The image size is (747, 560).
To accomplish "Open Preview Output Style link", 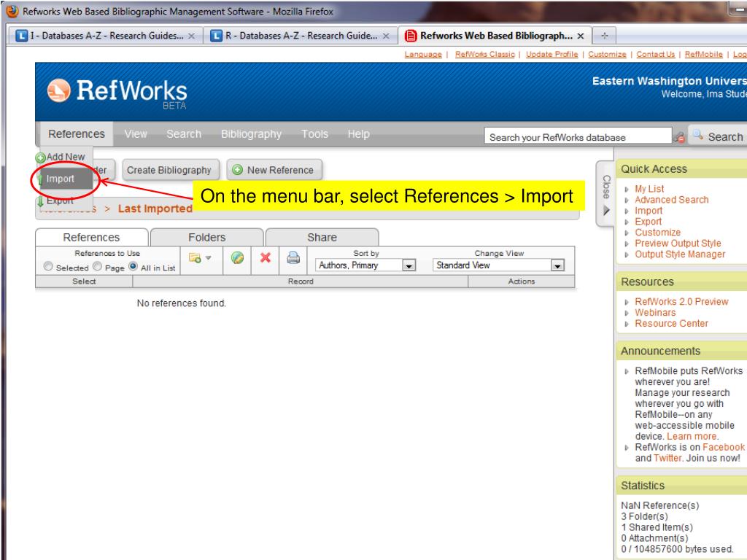I will 678,244.
